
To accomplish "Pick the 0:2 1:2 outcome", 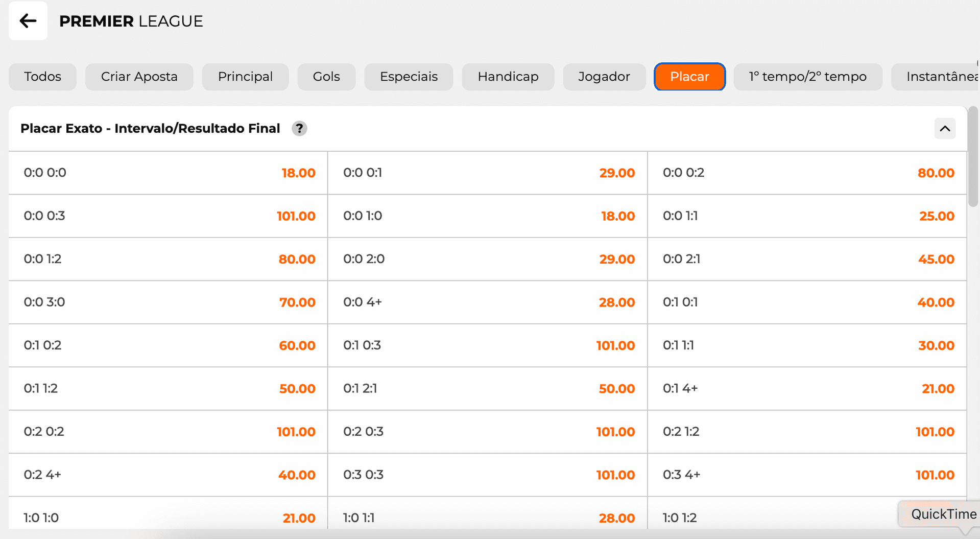I will (807, 432).
